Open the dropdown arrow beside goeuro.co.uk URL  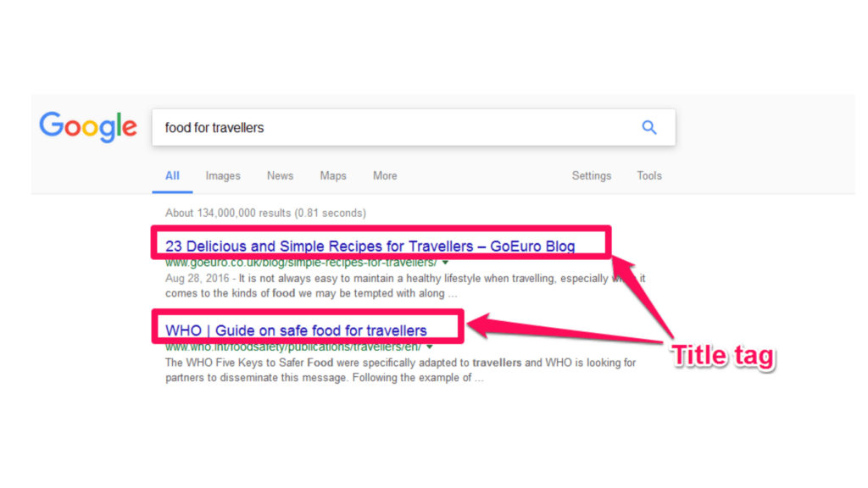(x=444, y=262)
